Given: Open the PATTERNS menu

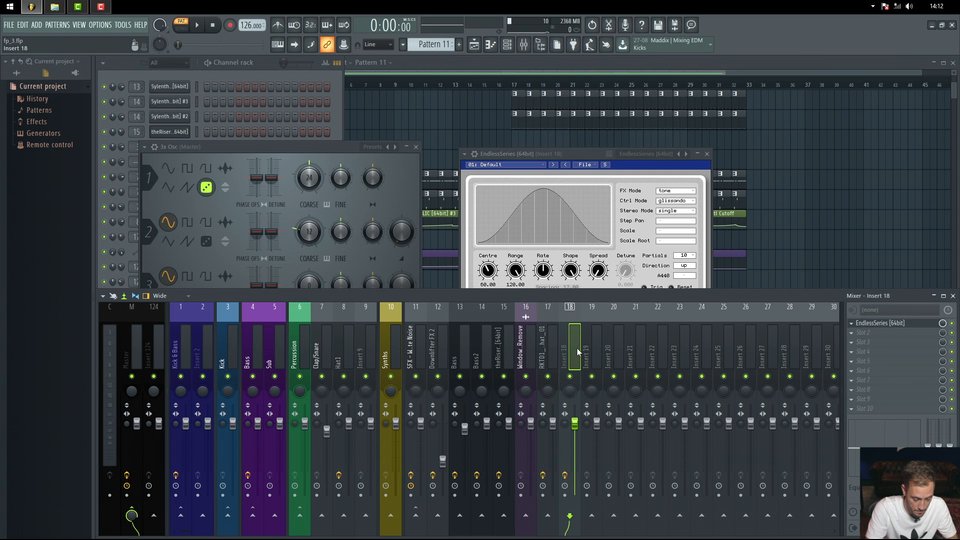Looking at the screenshot, I should click(x=57, y=25).
